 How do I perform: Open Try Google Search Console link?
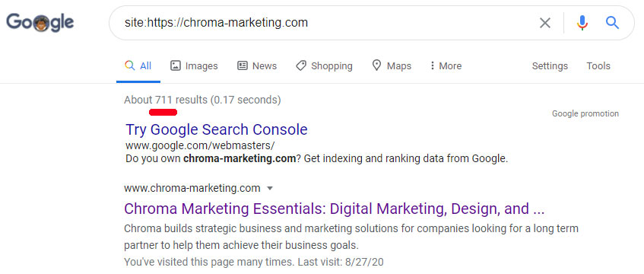(x=217, y=129)
